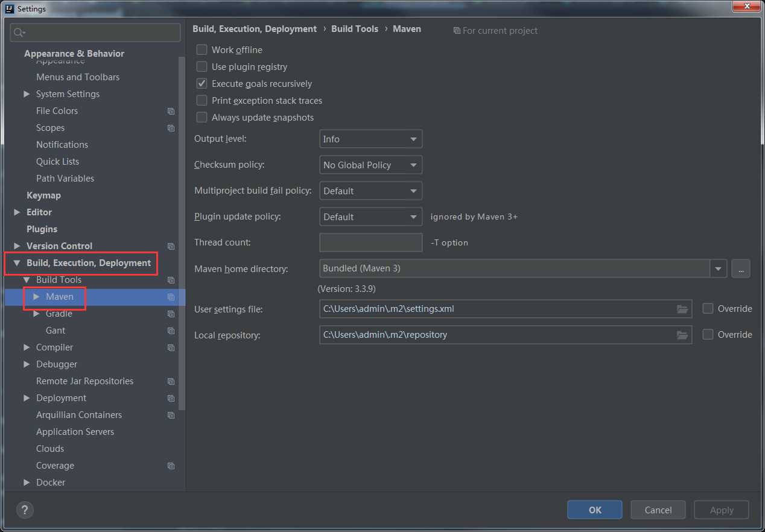Click the Thread count input field
Screen dimensions: 765x532
(370, 242)
